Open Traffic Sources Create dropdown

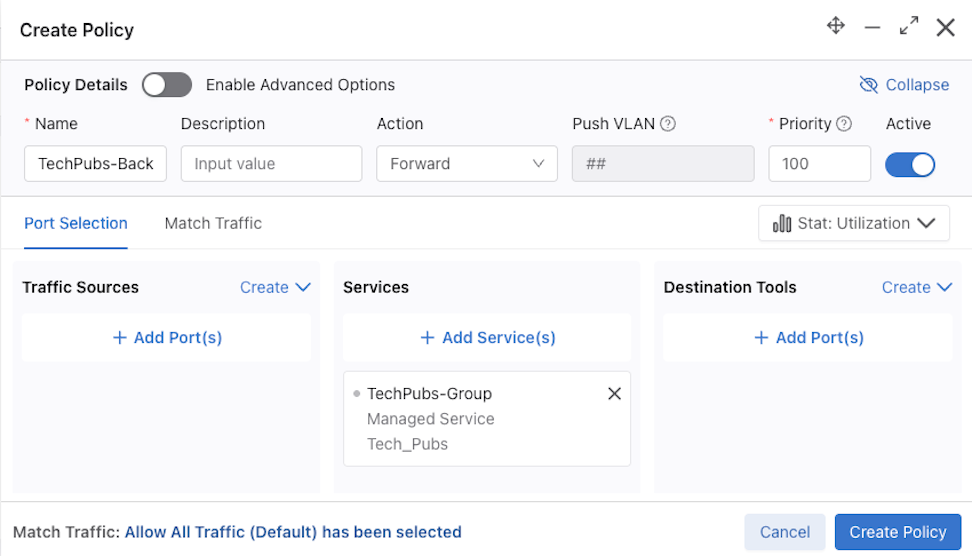275,287
